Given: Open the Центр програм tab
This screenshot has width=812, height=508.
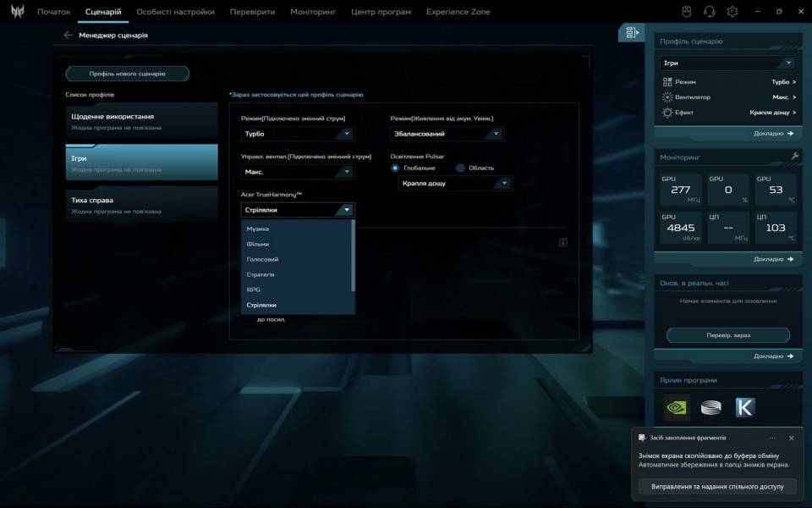Looking at the screenshot, I should coord(381,12).
